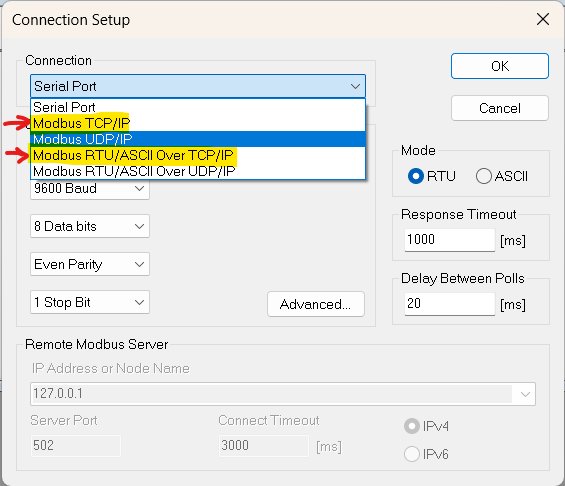
Task: Confirm the setup with OK
Action: 500,66
